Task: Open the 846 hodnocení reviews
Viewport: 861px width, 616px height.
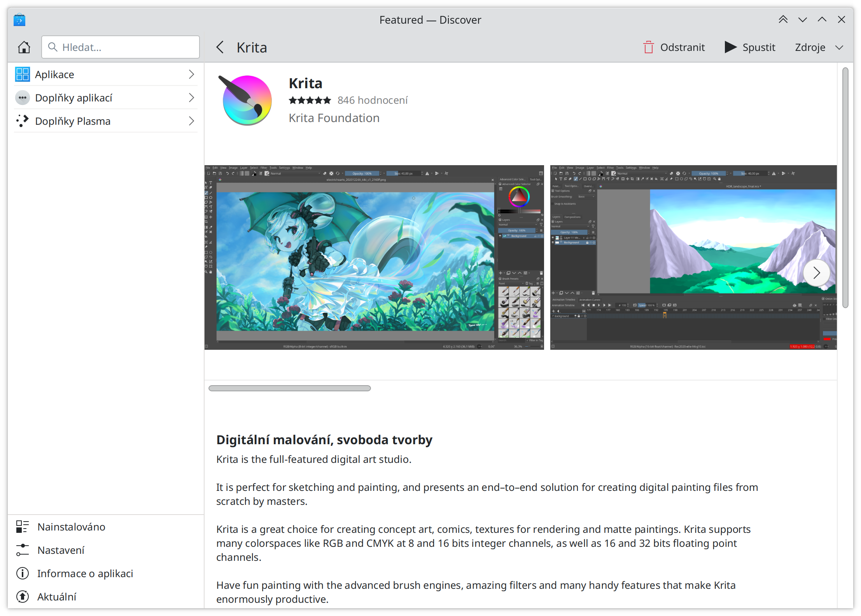Action: (x=373, y=101)
